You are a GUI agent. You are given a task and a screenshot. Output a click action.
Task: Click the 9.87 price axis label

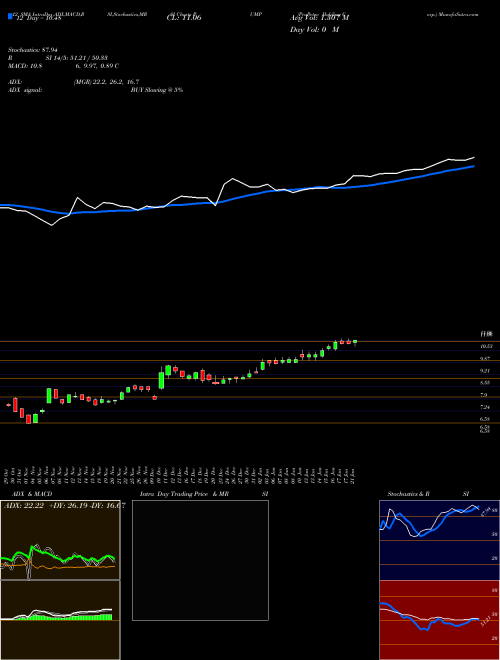coord(487,358)
